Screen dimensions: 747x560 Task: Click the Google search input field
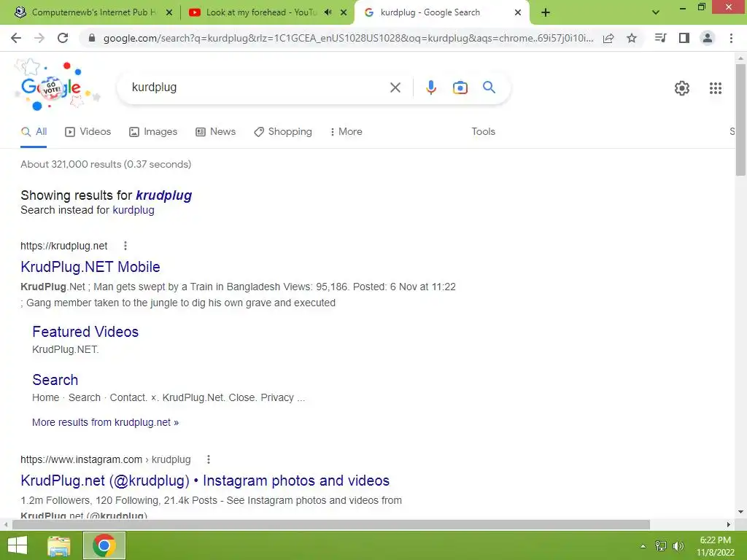coord(258,87)
